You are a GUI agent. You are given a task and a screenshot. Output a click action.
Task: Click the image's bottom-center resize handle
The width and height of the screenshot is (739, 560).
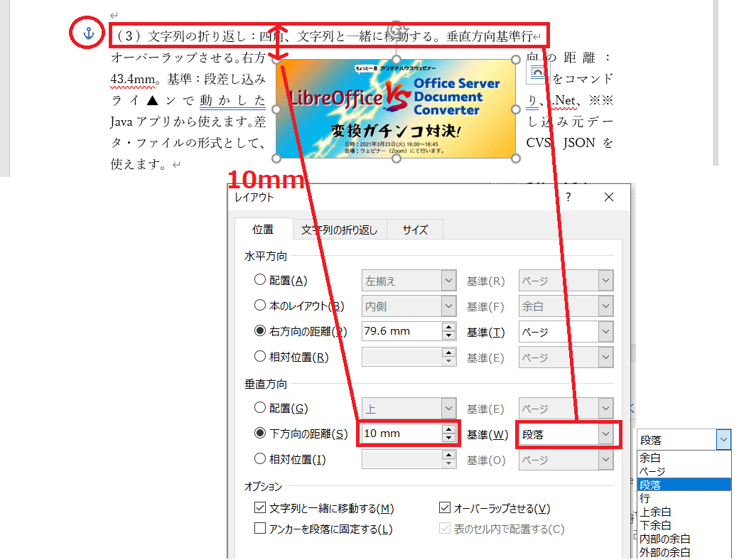tap(397, 158)
